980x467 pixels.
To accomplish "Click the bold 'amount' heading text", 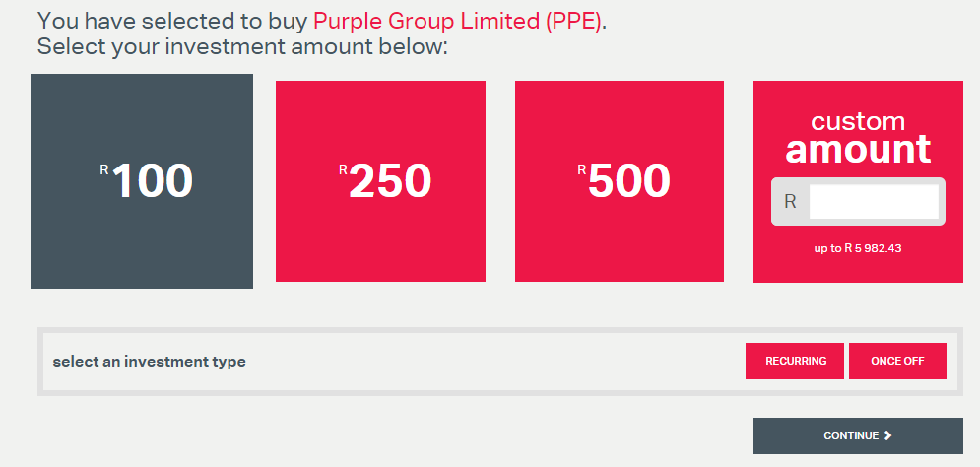I will tap(858, 149).
